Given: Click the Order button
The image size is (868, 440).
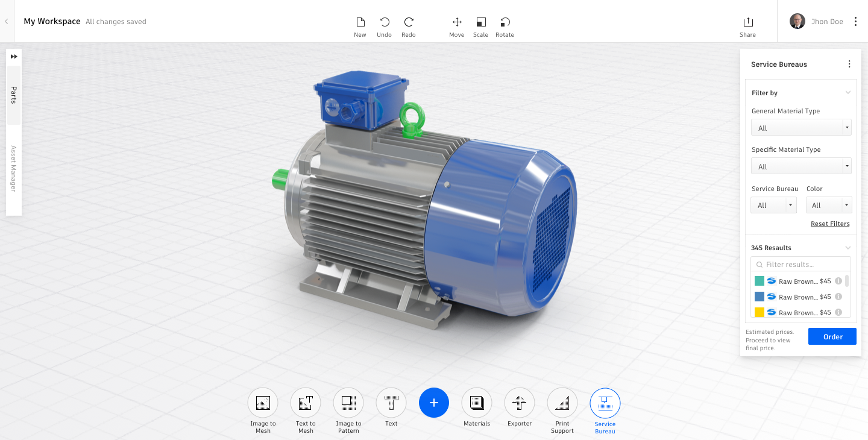Looking at the screenshot, I should (x=832, y=336).
